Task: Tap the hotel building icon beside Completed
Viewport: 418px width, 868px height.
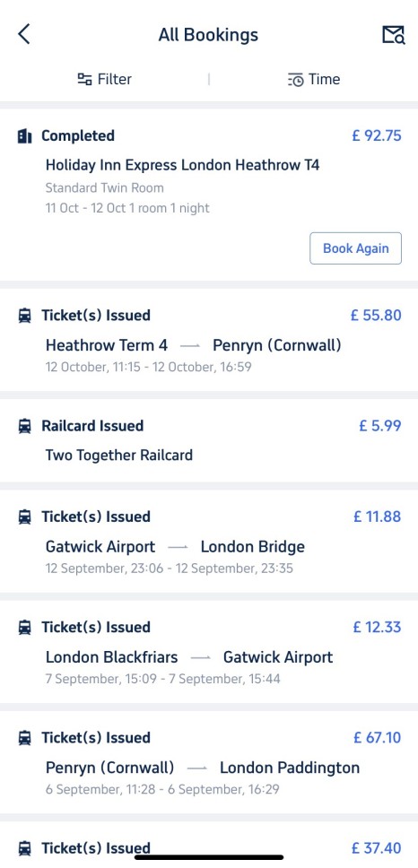Action: tap(24, 136)
